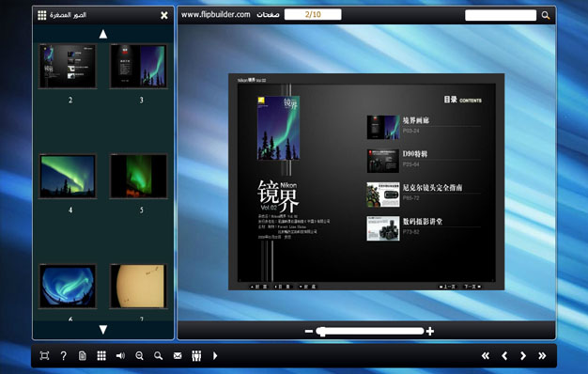Go to first page double-left arrow

(486, 355)
